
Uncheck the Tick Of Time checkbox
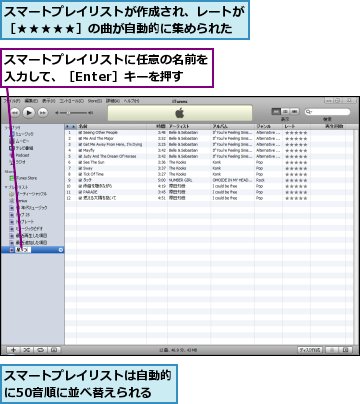(x=80, y=174)
